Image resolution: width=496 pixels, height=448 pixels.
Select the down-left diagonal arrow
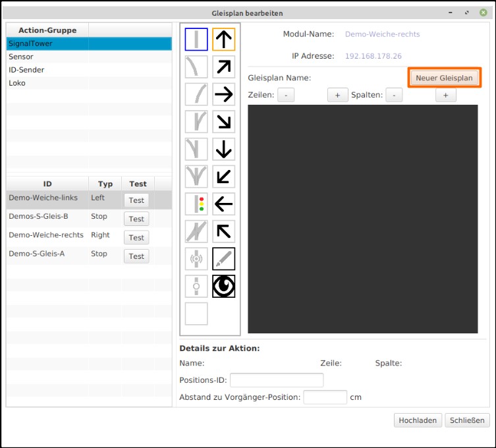tap(224, 177)
